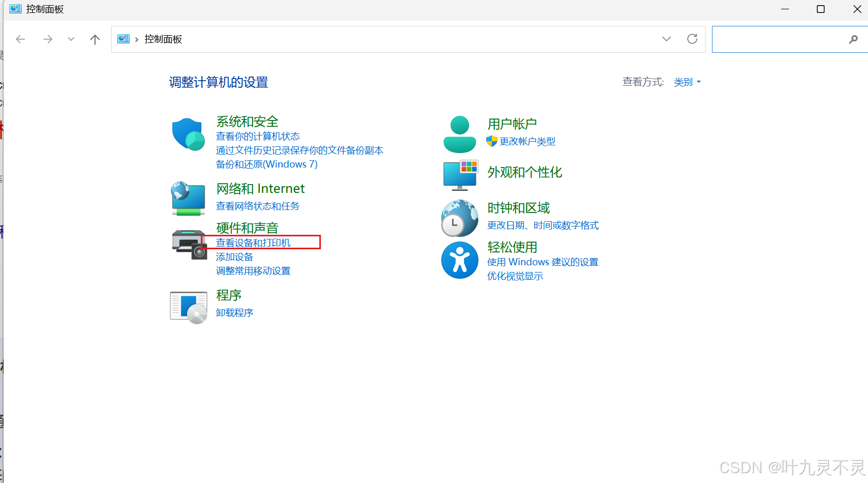Open the recent locations dropdown arrow
868x483 pixels.
71,39
